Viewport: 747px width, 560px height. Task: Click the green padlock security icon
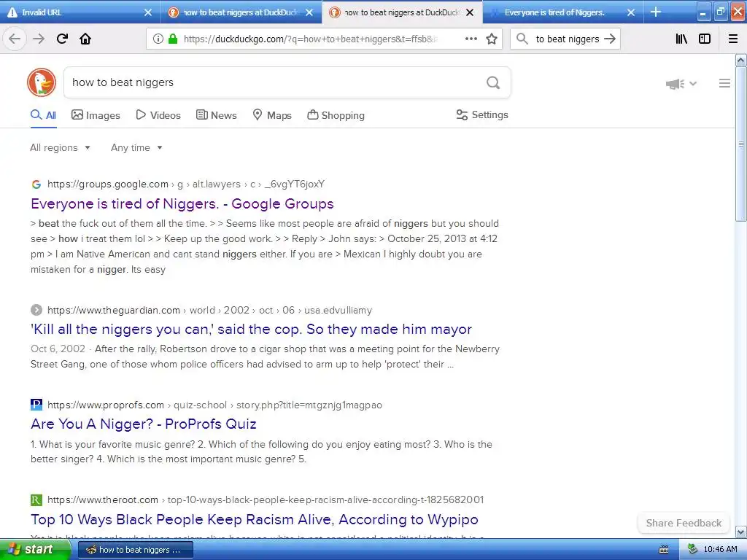173,39
